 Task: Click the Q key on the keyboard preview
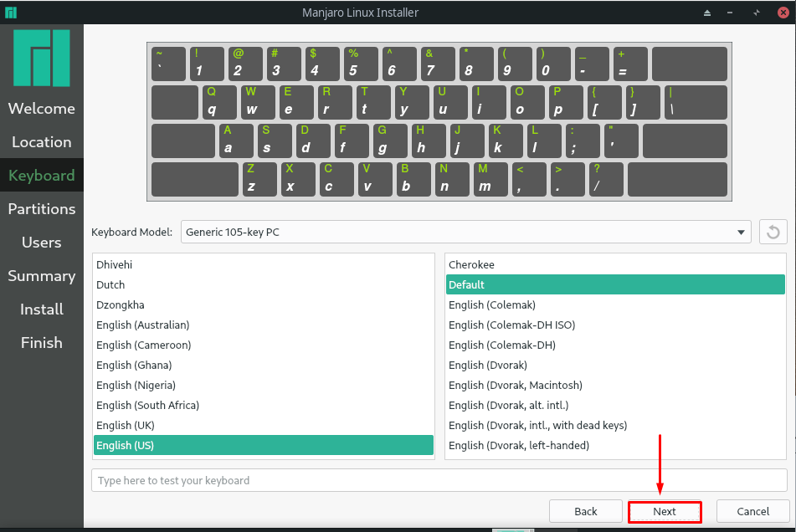click(219, 102)
